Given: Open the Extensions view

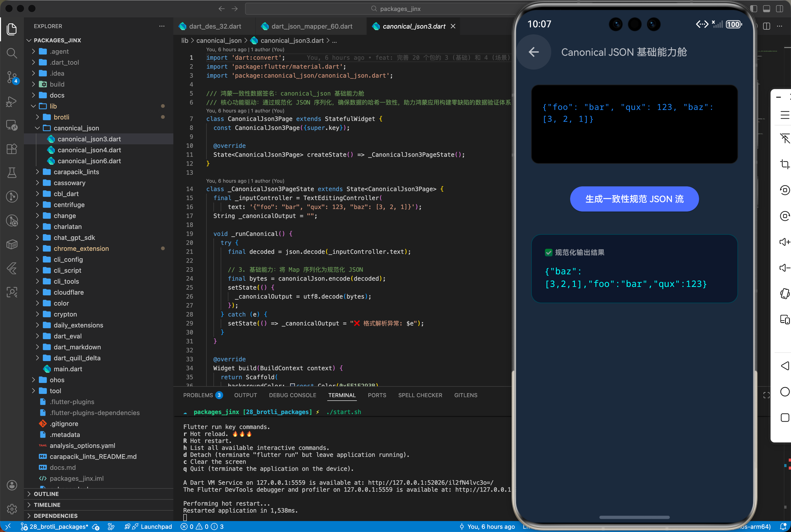Looking at the screenshot, I should (x=12, y=149).
